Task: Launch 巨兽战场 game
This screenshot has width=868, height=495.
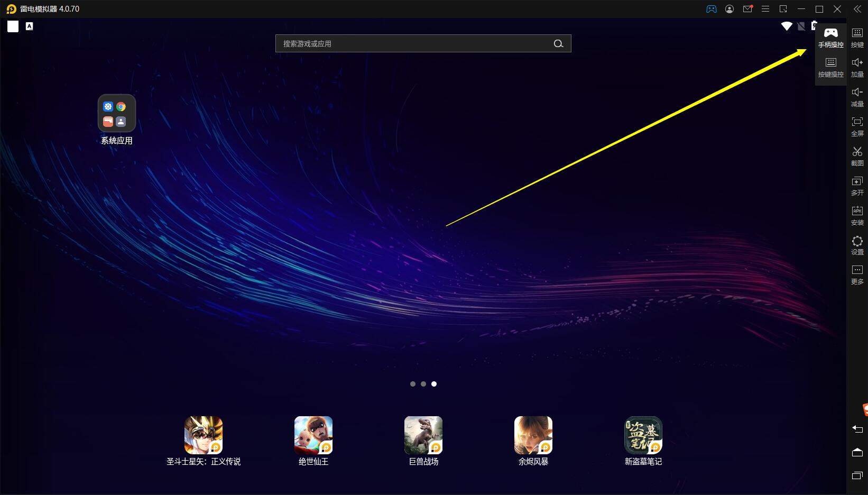Action: [423, 441]
